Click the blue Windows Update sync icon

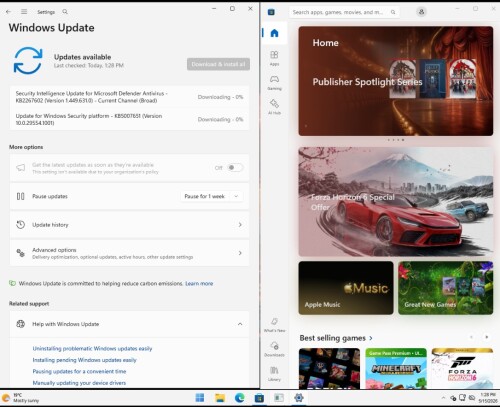[28, 60]
